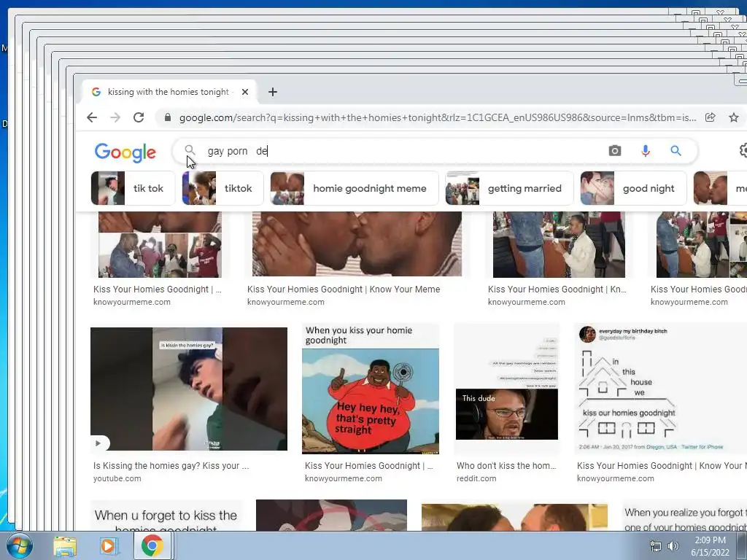Open the 'Hey hey hey, that's pretty straight' image
This screenshot has height=560, width=747.
coord(371,389)
